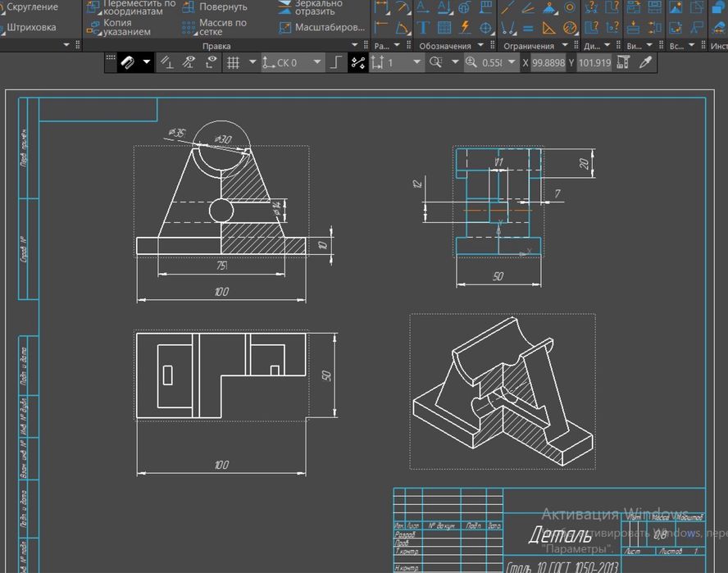Select the perpendicular orange triangle constraint
Image resolution: width=728 pixels, height=573 pixels.
tap(548, 28)
